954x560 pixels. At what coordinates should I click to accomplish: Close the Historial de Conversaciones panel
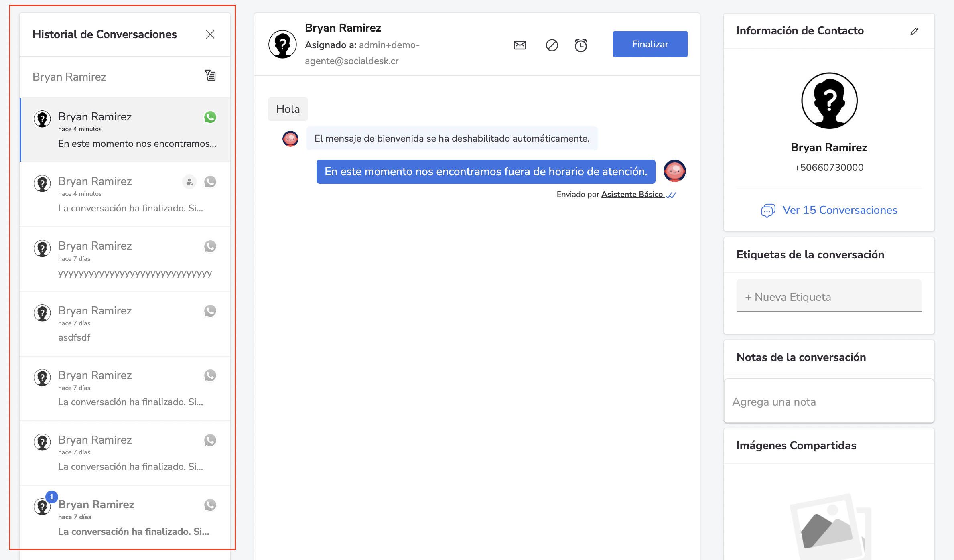tap(210, 34)
